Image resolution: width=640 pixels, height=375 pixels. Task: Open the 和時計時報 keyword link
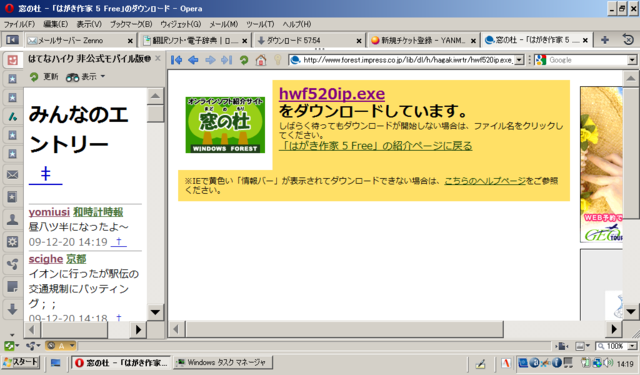(x=98, y=212)
